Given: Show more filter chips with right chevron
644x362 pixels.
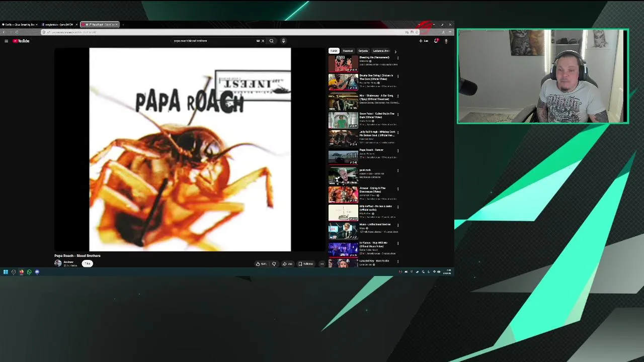Looking at the screenshot, I should pos(395,51).
